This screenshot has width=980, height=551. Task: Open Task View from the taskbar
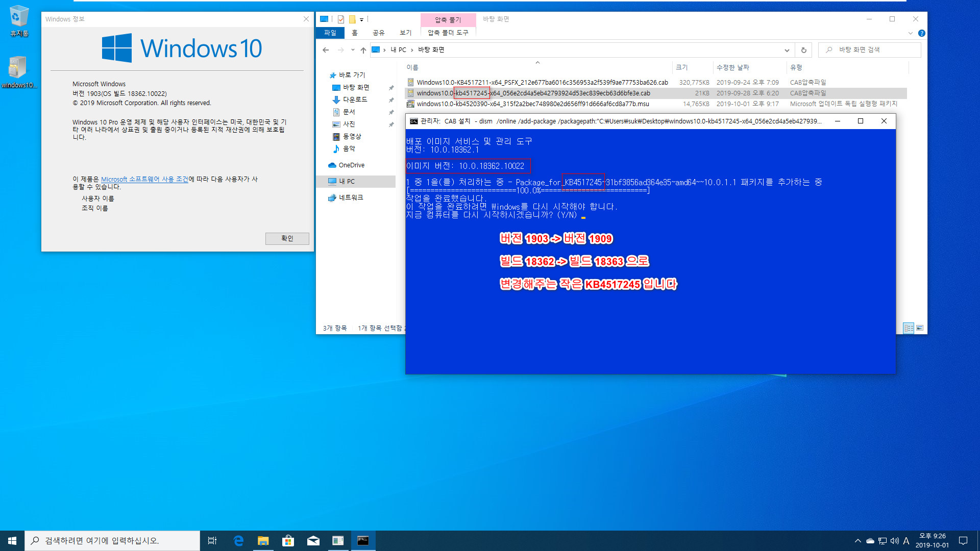point(212,541)
